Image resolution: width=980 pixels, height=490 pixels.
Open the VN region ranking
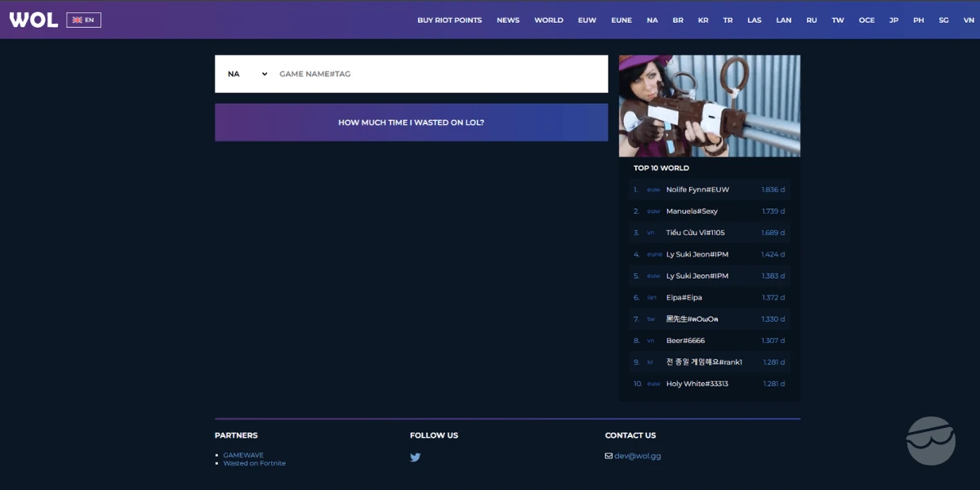pyautogui.click(x=967, y=20)
